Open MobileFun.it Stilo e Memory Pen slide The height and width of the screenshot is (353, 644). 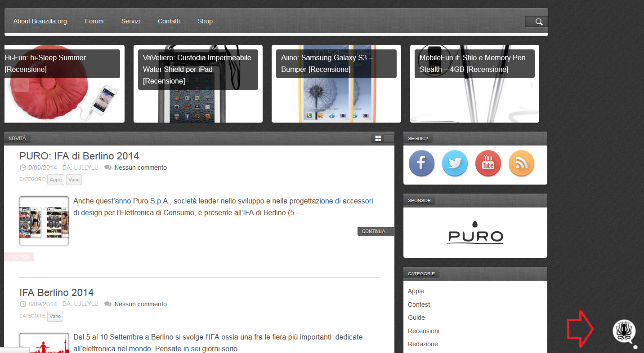click(474, 84)
